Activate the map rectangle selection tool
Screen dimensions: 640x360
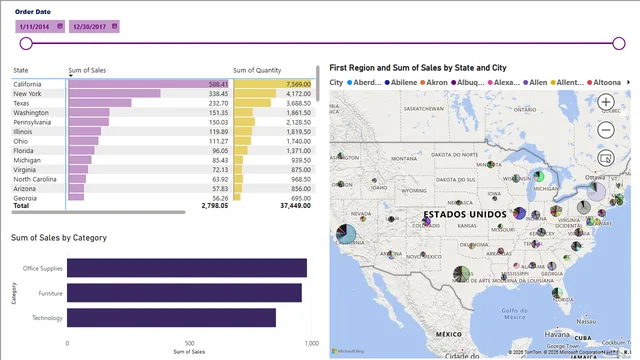[606, 158]
